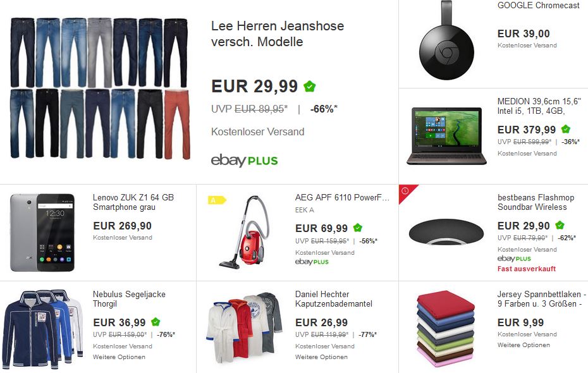Click the MEDION laptop product image

pyautogui.click(x=446, y=136)
